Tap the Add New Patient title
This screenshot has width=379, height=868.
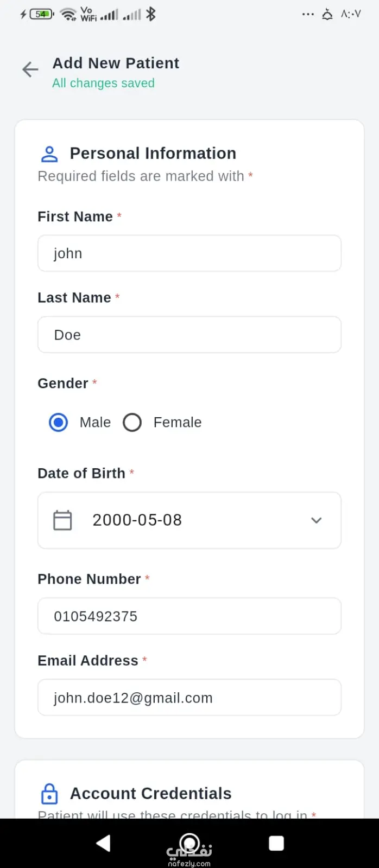(116, 63)
